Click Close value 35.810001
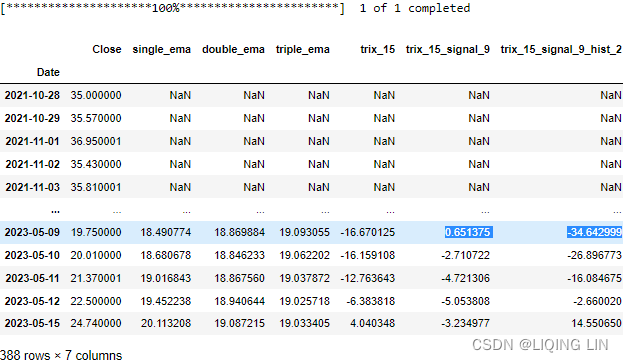623x362 pixels. pyautogui.click(x=96, y=188)
